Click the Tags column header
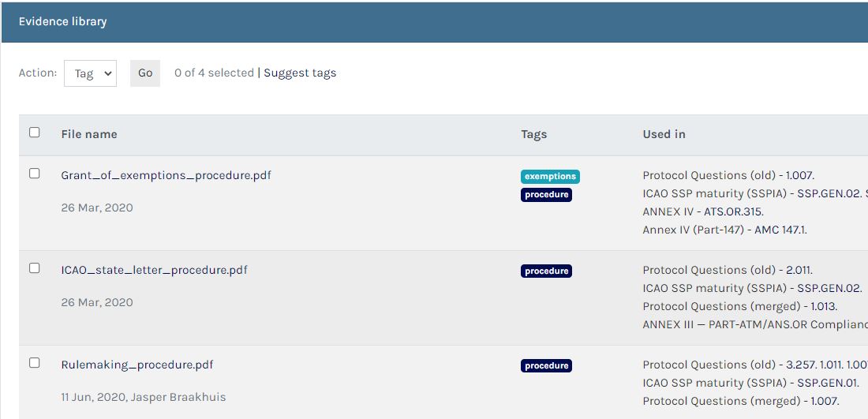The width and height of the screenshot is (868, 419). click(533, 134)
